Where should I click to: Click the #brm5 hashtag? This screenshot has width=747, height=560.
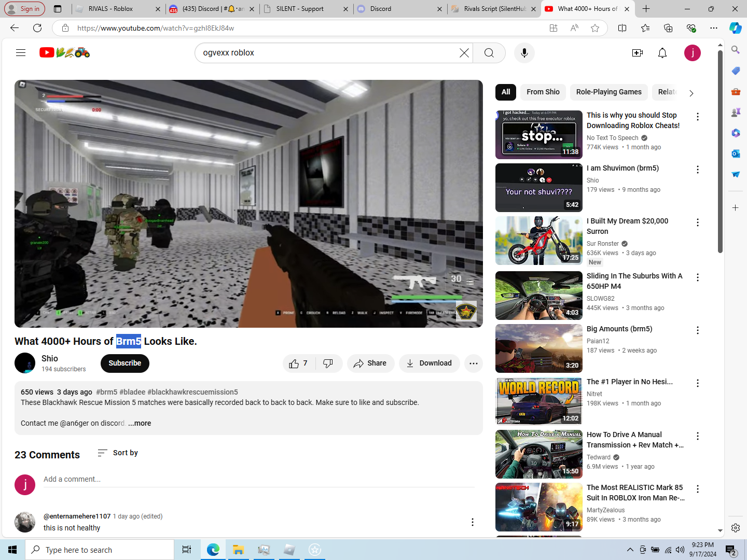click(x=107, y=392)
